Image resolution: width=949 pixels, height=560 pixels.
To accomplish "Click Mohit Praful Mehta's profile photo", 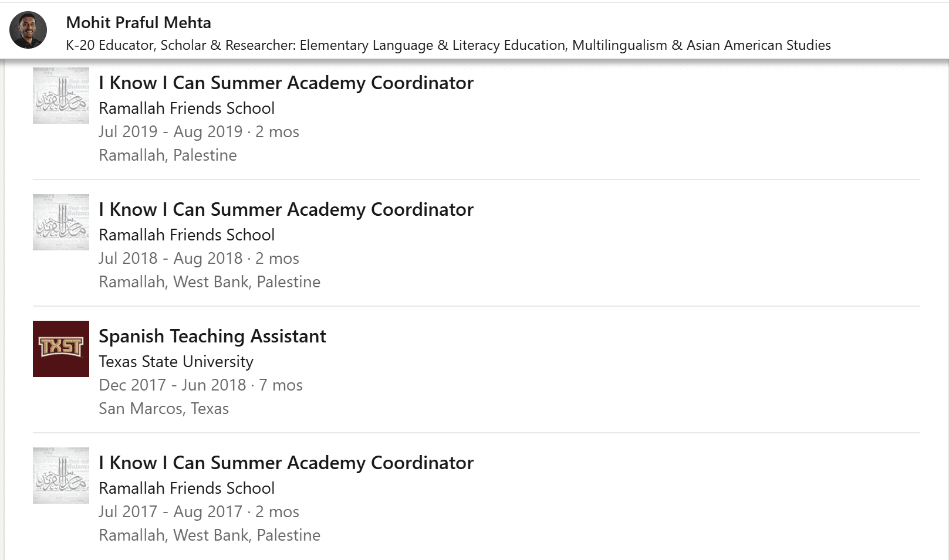I will point(28,30).
